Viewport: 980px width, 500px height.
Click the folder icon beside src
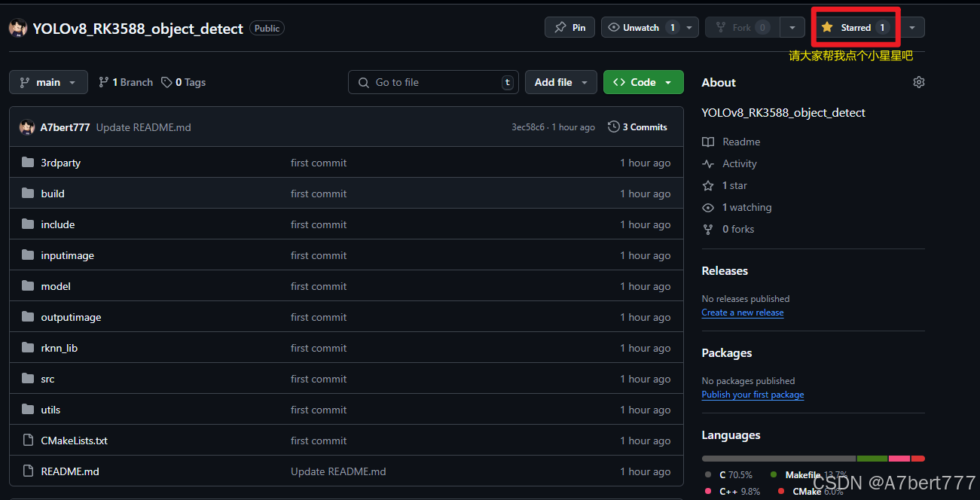tap(28, 379)
